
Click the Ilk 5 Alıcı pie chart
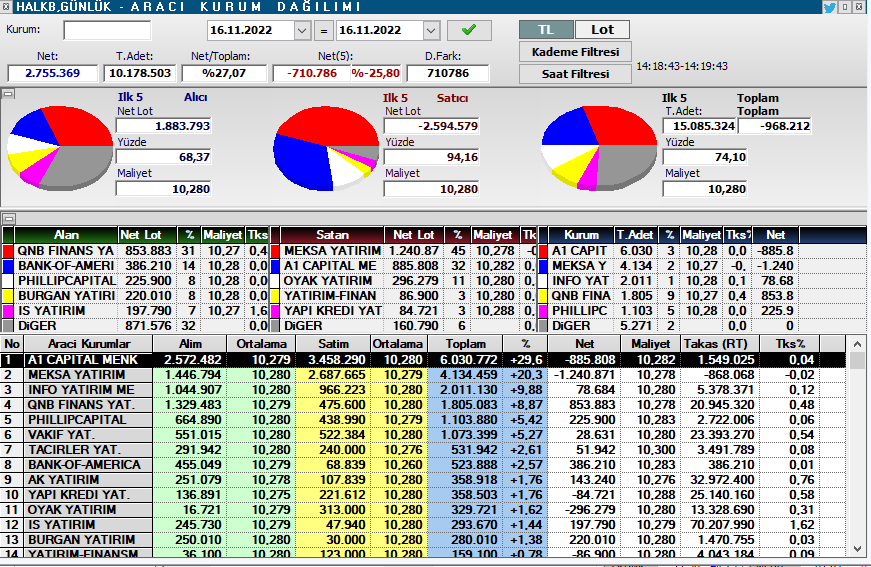tap(60, 147)
